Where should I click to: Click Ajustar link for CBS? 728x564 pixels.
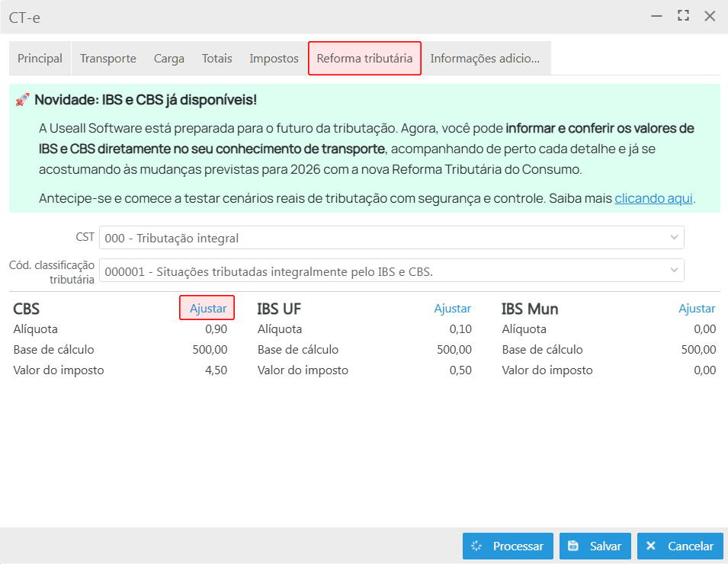point(208,308)
